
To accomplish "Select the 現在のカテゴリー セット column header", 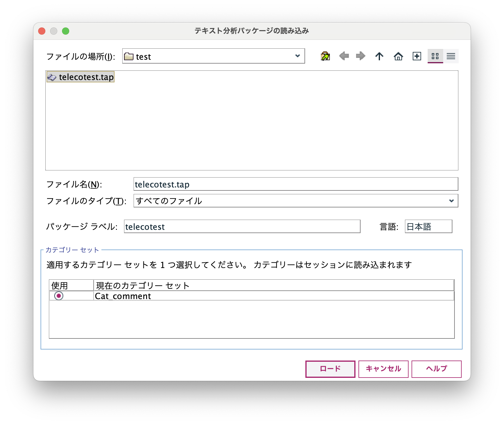I will 142,285.
